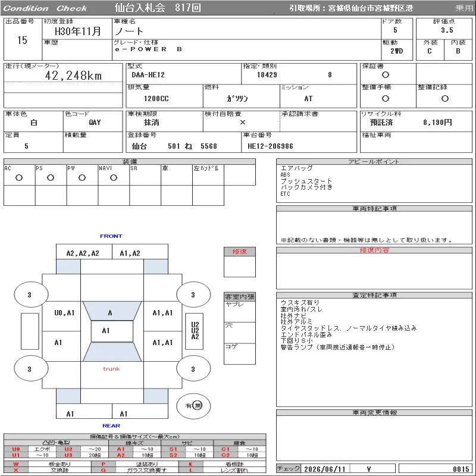
Task: Click the right side panel marked U2 U2 A2
Action: 195,331
